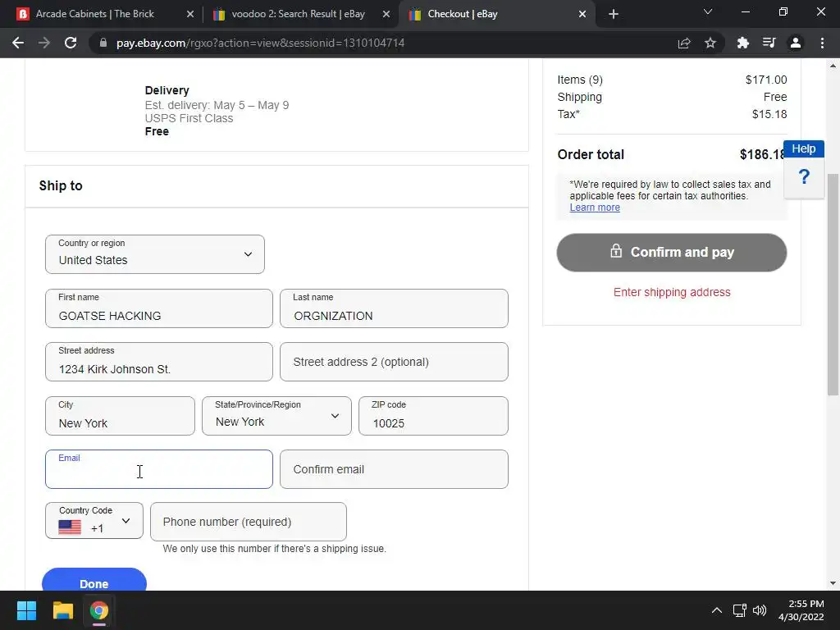Open volume tray icon

(x=759, y=610)
